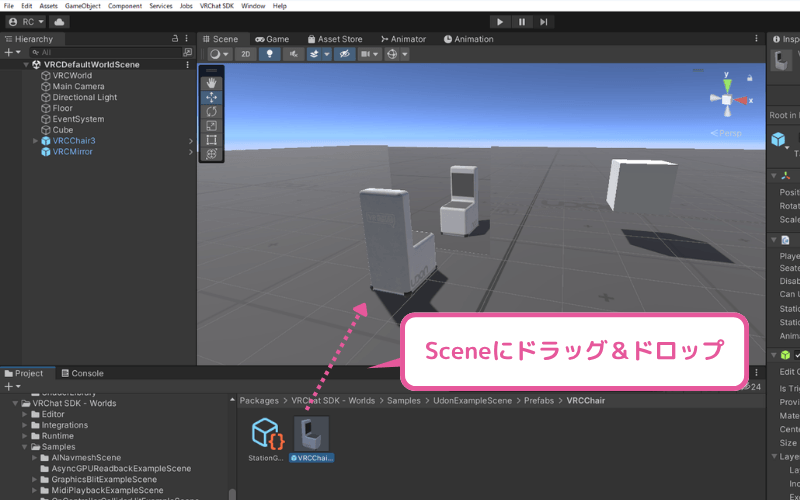The height and width of the screenshot is (500, 800).
Task: Select the Rect transform tool
Action: point(211,140)
